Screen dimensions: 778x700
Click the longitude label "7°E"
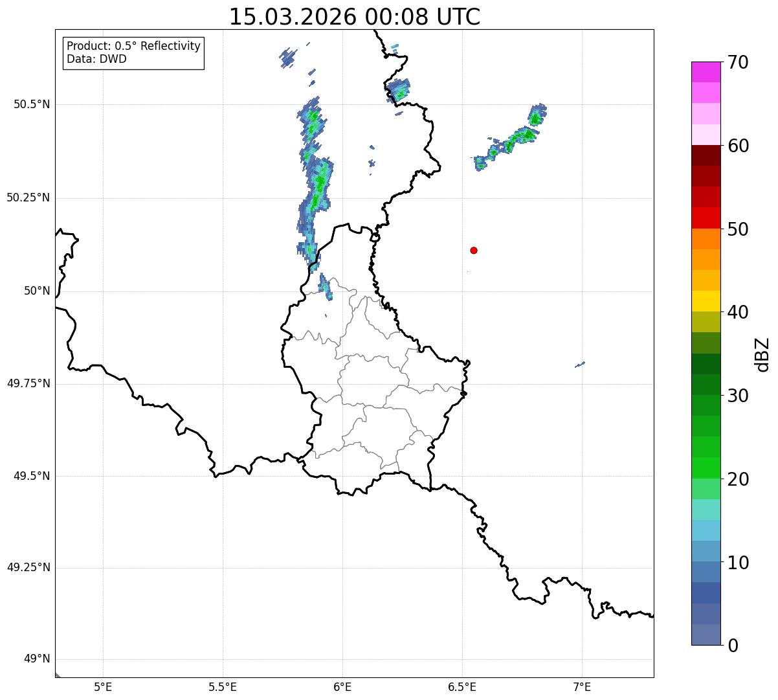click(x=582, y=686)
